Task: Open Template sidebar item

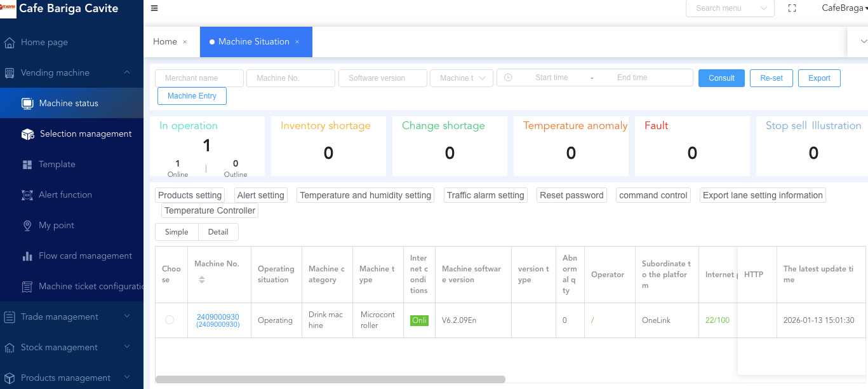Action: click(x=57, y=165)
